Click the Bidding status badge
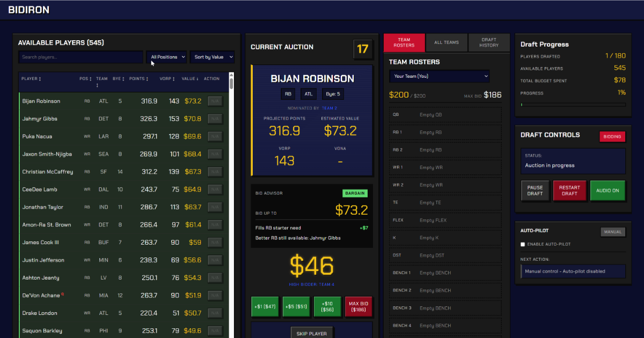Image resolution: width=644 pixels, height=338 pixels. click(x=612, y=136)
